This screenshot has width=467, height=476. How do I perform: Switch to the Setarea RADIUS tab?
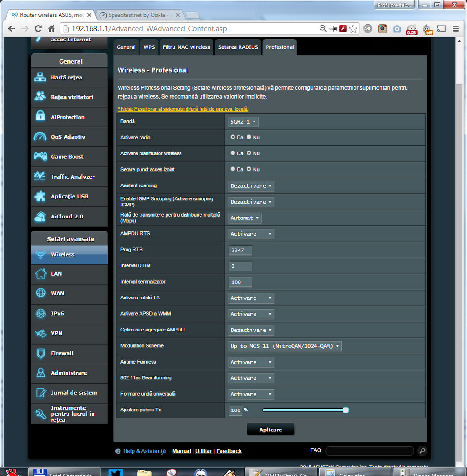click(238, 47)
